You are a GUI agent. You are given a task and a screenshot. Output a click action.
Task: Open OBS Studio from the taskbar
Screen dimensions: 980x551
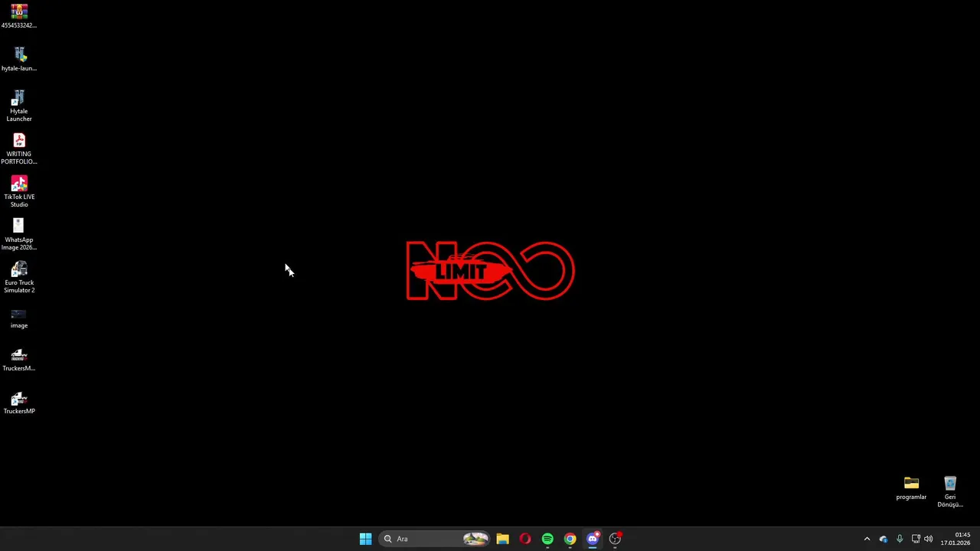pyautogui.click(x=615, y=539)
